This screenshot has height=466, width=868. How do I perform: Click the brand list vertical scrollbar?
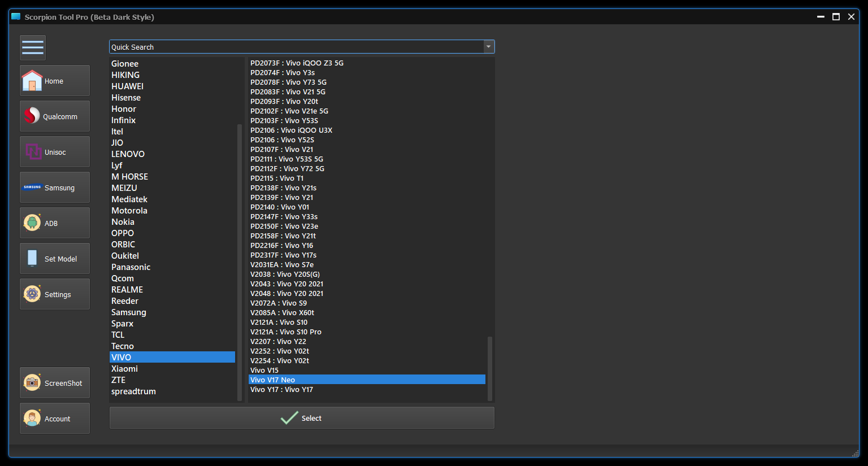240,260
